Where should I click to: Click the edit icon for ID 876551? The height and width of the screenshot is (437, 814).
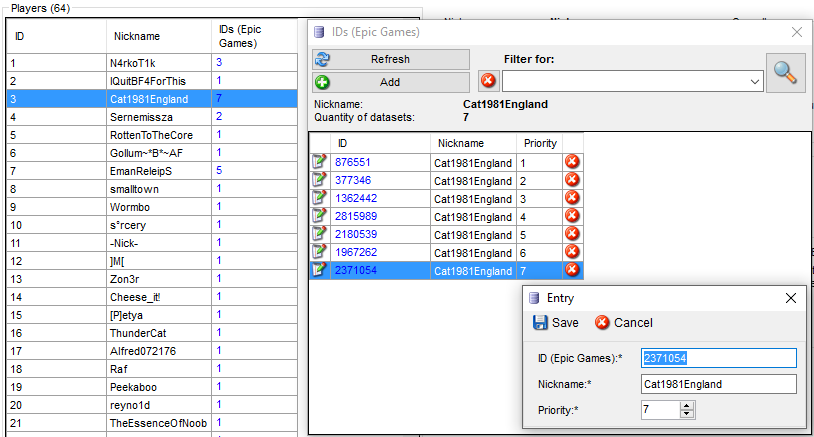coord(319,162)
